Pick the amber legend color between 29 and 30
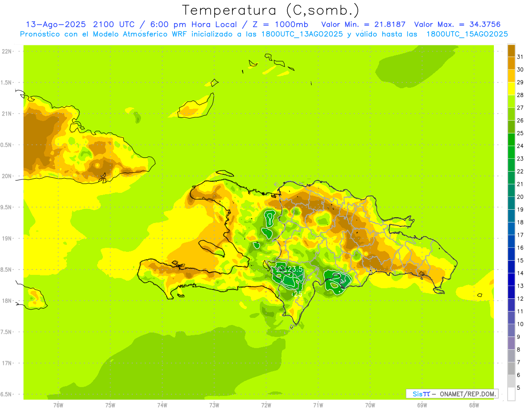532x411 pixels. [x=511, y=76]
